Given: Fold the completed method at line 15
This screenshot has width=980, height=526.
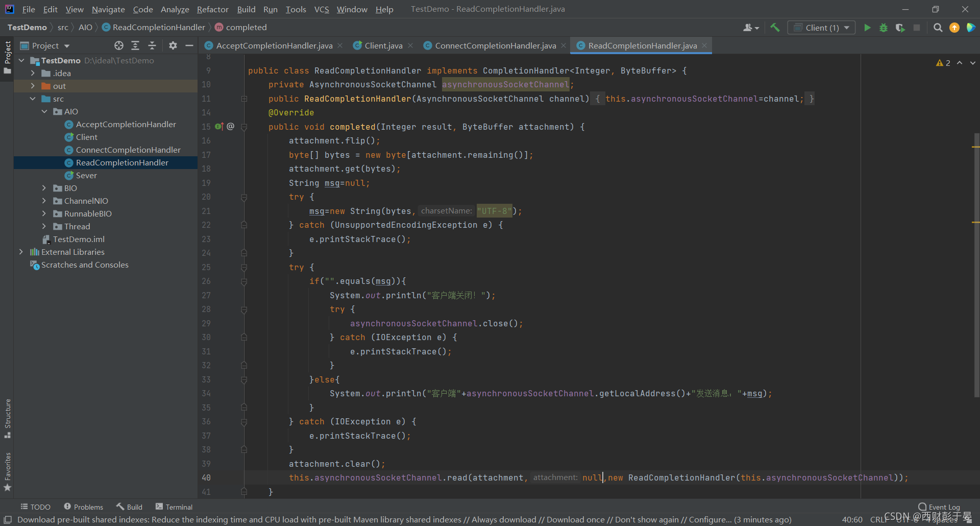Looking at the screenshot, I should point(244,127).
